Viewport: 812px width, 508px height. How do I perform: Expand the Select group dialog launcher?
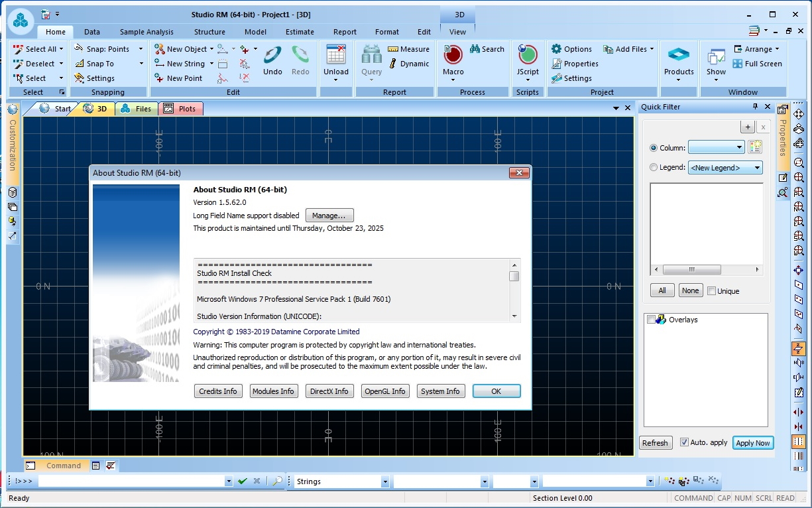click(63, 92)
